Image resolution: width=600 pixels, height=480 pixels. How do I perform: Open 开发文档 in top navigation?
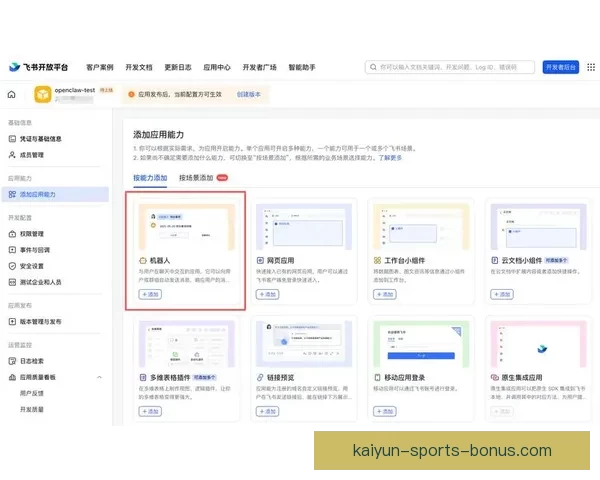(x=139, y=67)
